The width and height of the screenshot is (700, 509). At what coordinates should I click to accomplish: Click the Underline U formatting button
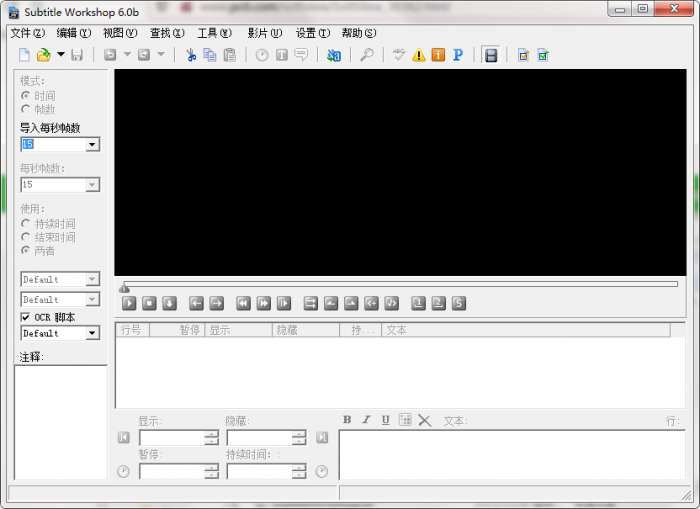386,420
